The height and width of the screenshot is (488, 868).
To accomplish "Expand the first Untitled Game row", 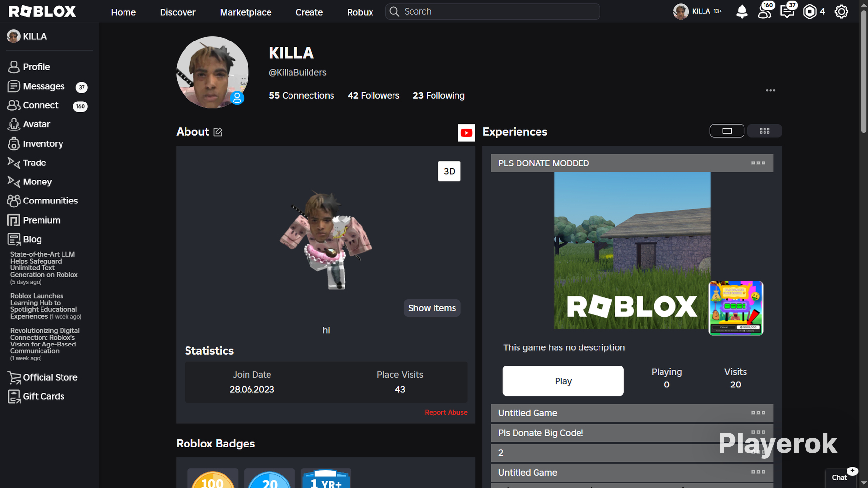I will point(632,413).
